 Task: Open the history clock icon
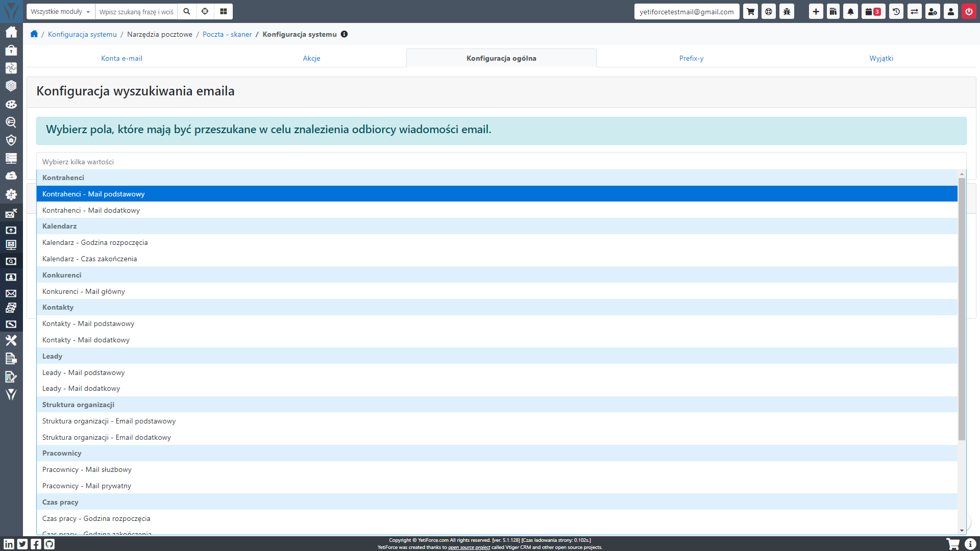[896, 12]
